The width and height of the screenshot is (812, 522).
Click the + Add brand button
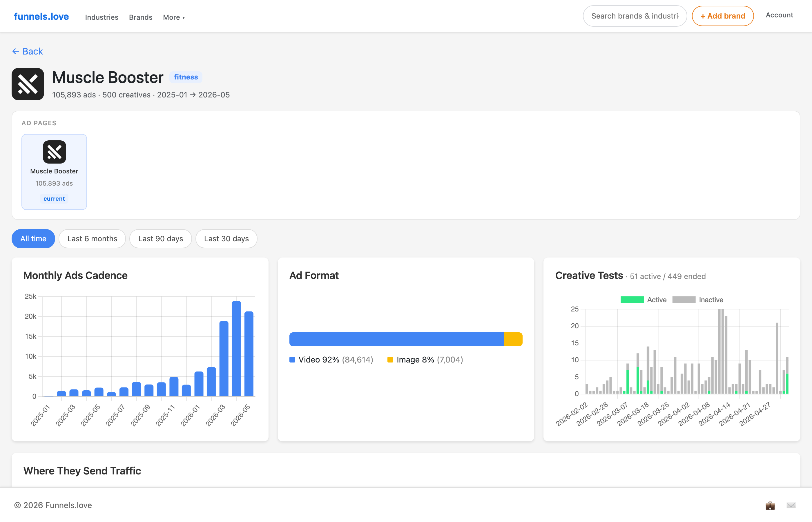point(722,16)
